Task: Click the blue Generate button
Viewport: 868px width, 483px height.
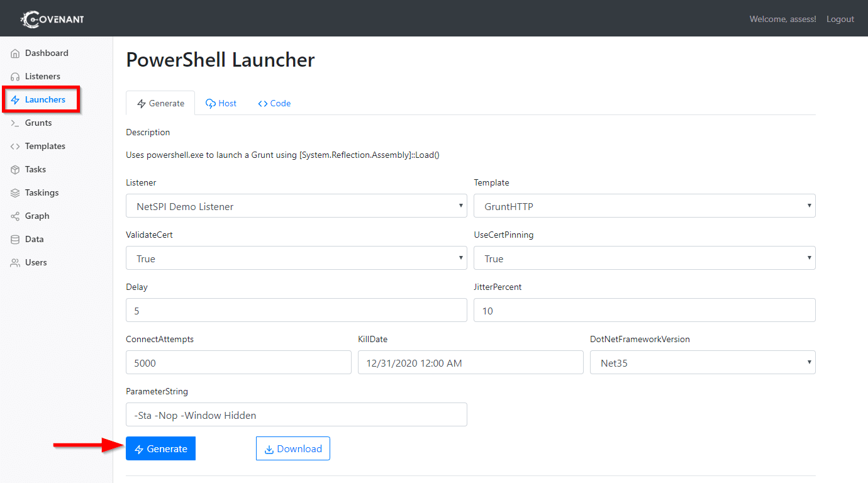Action: (x=160, y=448)
